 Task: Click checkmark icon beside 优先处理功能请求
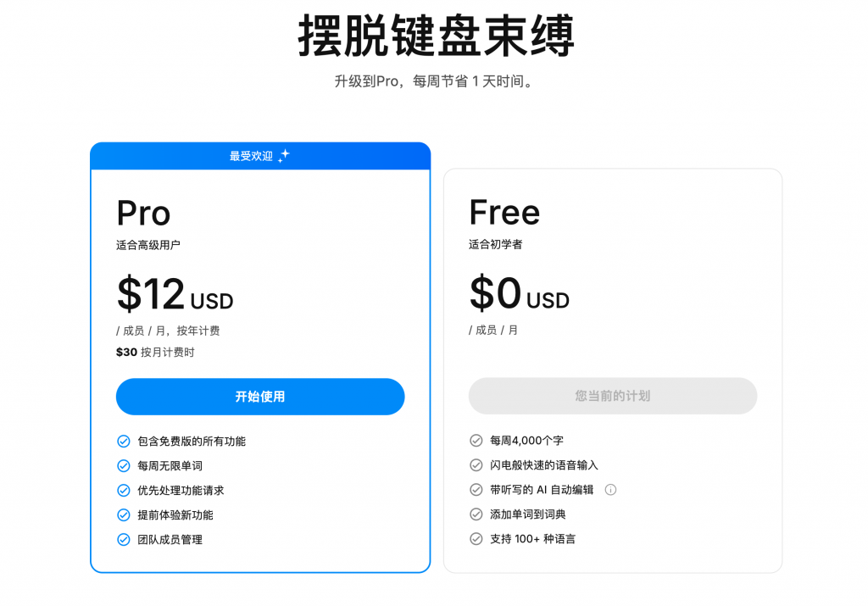[124, 491]
